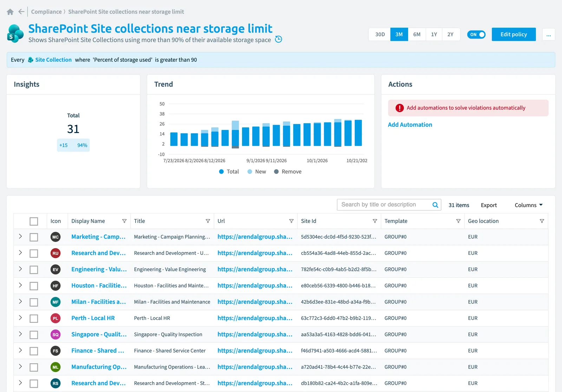Expand the Manufacturing Op... row
562x392 pixels.
pos(20,366)
